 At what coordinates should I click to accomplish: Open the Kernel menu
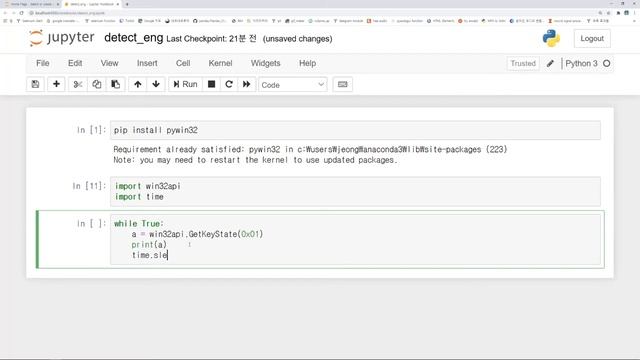[x=220, y=63]
